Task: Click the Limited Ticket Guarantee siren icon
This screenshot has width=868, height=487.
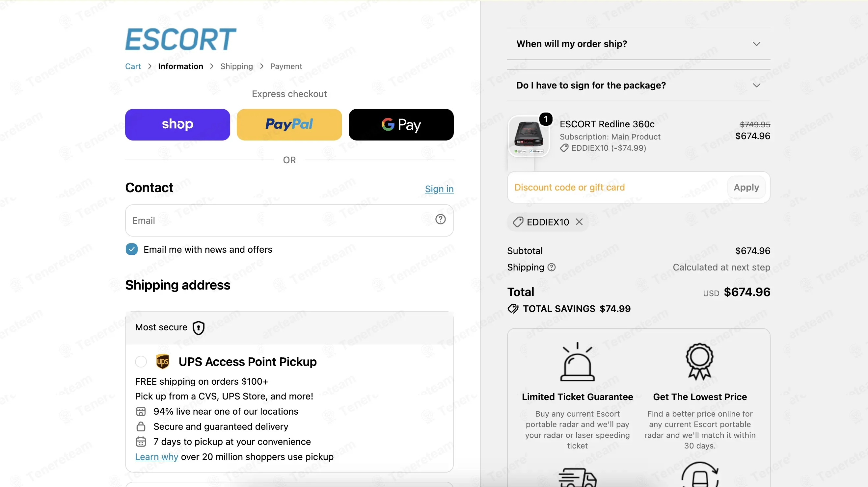Action: (577, 362)
